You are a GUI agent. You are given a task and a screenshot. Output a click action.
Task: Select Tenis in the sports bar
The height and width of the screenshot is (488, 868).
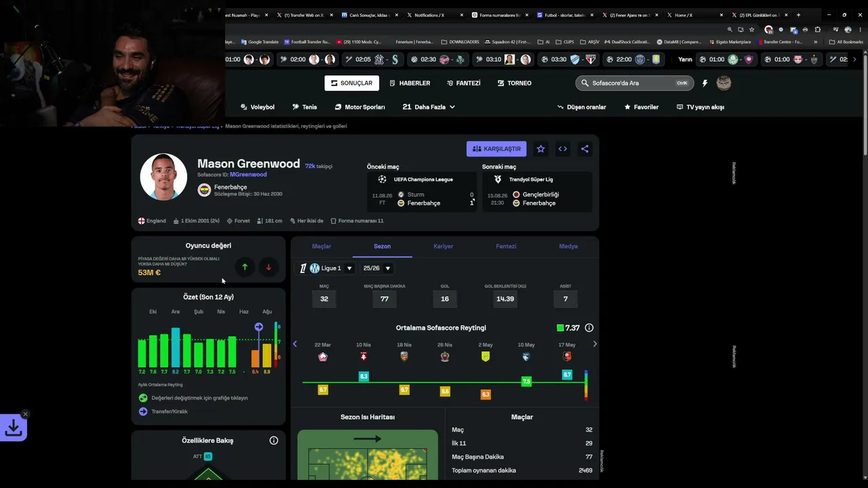click(304, 107)
